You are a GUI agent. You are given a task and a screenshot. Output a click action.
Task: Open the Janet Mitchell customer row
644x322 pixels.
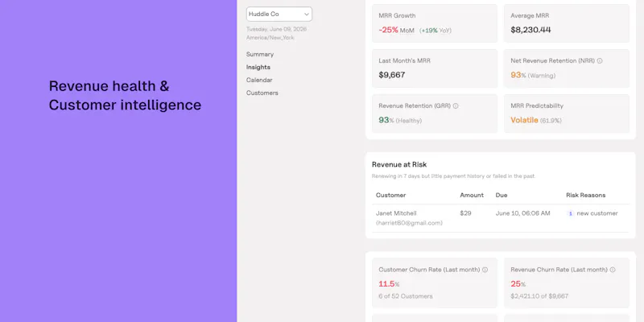[x=500, y=218]
